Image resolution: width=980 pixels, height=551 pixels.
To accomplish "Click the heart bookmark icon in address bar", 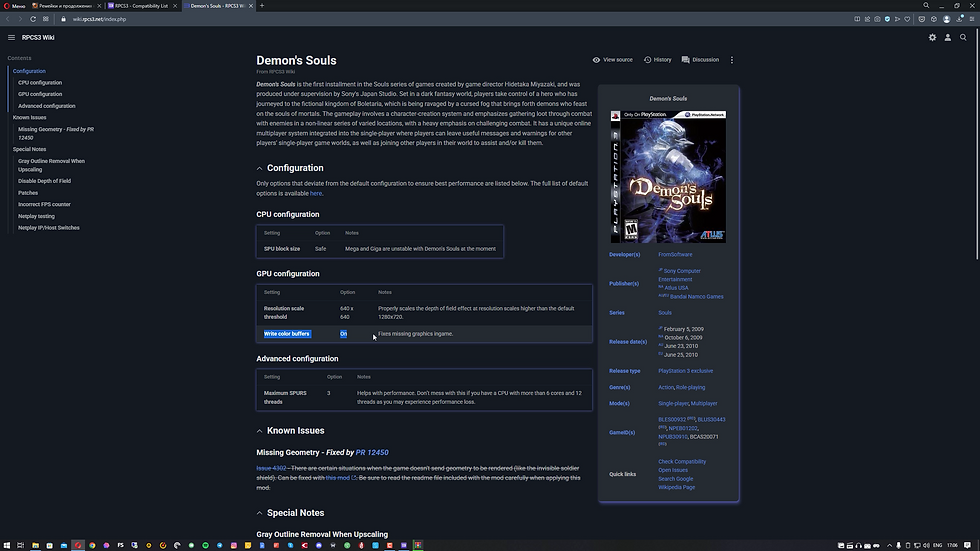I will (x=908, y=19).
